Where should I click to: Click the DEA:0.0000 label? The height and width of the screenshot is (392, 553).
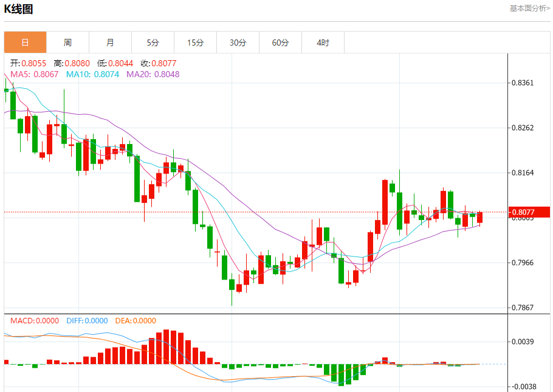tap(136, 320)
